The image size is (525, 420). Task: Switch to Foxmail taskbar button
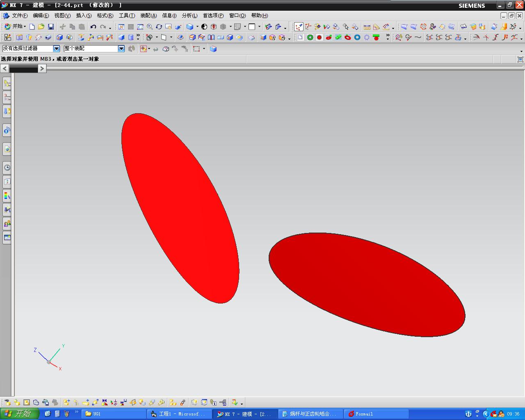[x=376, y=414]
